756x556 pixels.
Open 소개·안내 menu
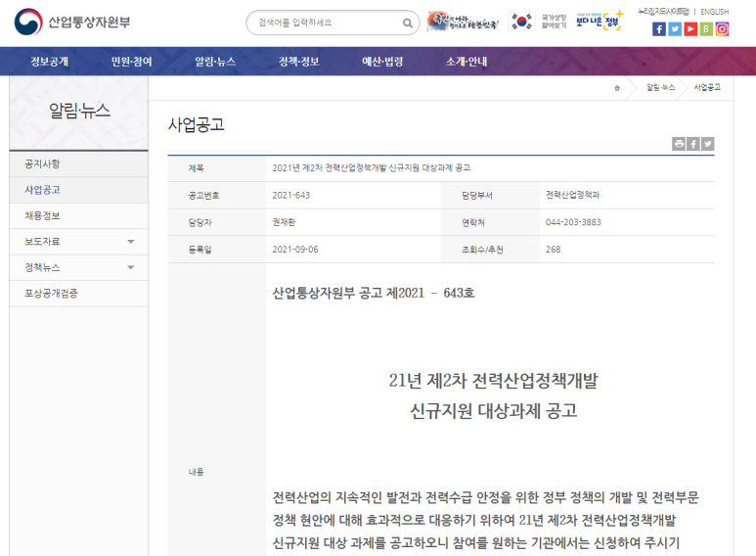(x=467, y=62)
